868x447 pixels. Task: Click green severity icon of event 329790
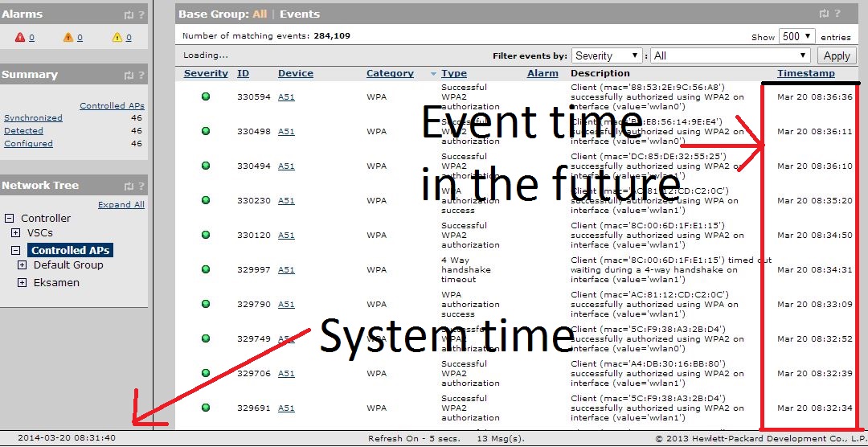pyautogui.click(x=206, y=304)
